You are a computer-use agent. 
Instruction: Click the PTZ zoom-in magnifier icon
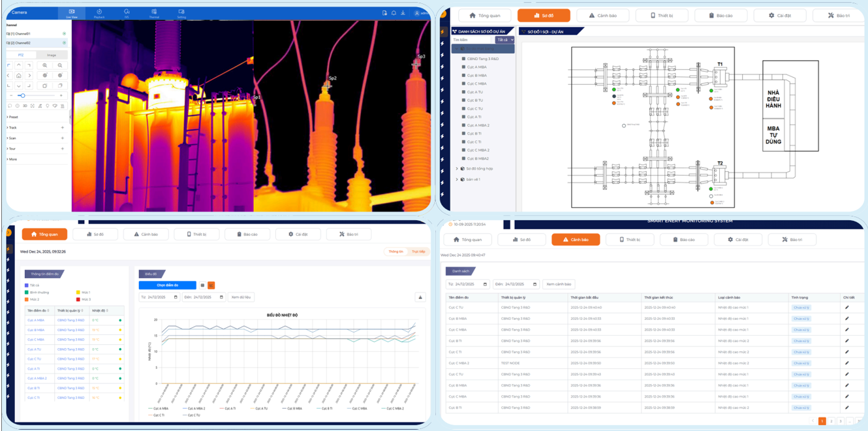pos(44,65)
